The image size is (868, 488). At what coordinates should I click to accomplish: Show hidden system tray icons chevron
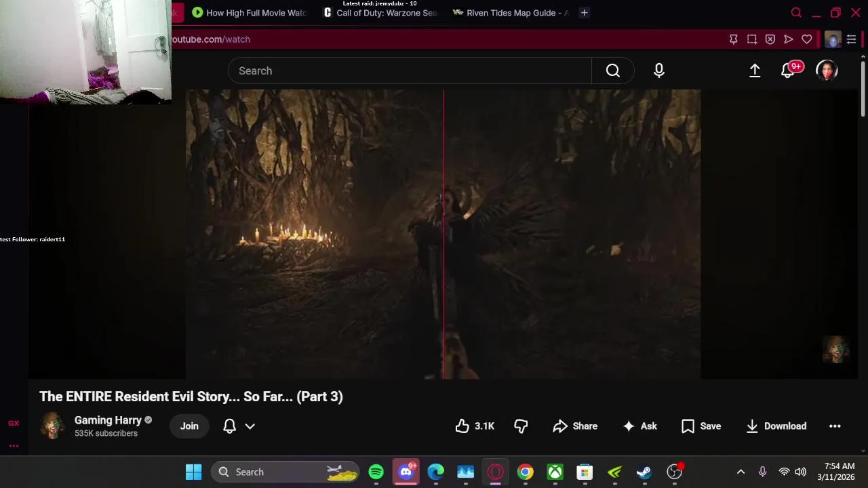(x=741, y=472)
